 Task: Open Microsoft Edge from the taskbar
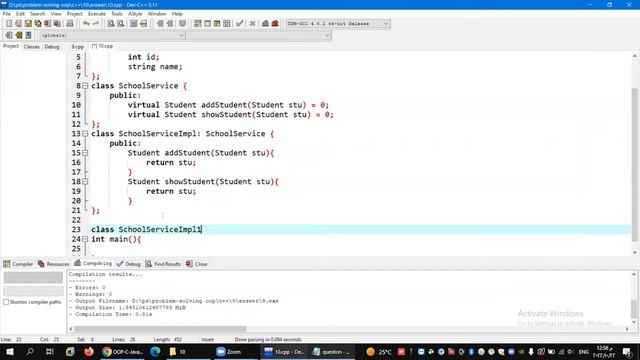point(155,351)
